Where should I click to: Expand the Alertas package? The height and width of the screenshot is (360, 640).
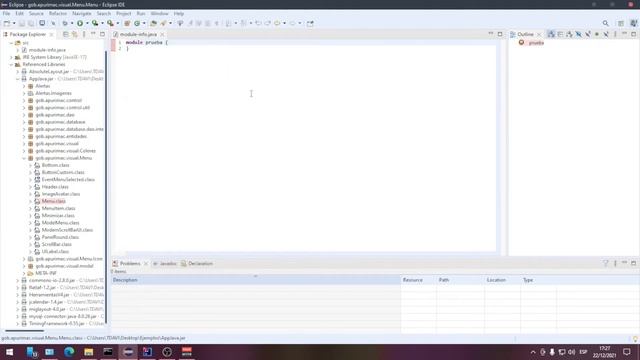click(x=24, y=86)
